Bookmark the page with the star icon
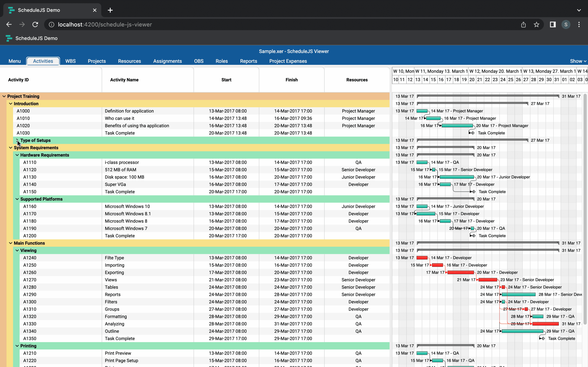Viewport: 588px width, 367px height. tap(537, 24)
